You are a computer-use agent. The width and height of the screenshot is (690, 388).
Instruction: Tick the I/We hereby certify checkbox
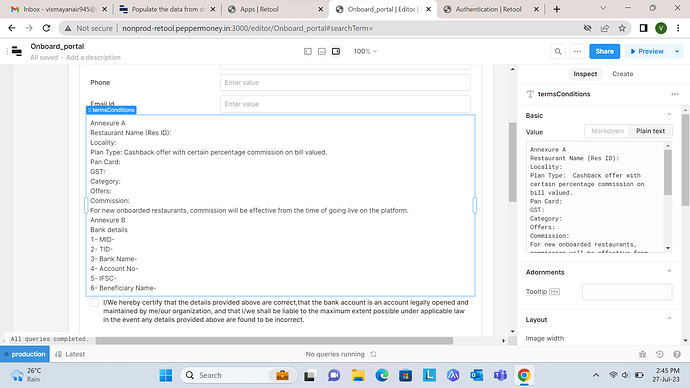tap(94, 303)
